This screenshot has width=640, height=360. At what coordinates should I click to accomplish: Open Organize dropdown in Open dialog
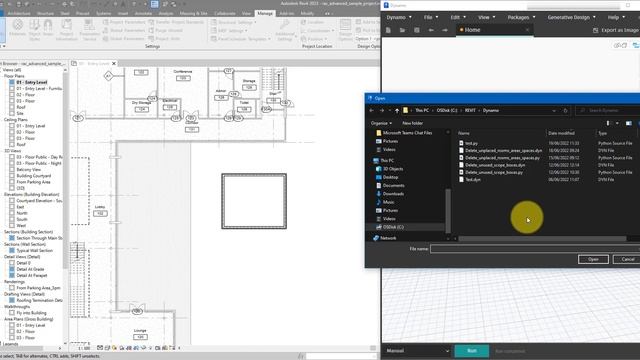[x=381, y=123]
